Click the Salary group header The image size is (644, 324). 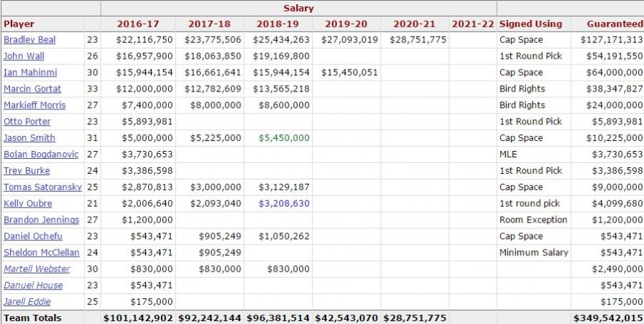tap(298, 8)
